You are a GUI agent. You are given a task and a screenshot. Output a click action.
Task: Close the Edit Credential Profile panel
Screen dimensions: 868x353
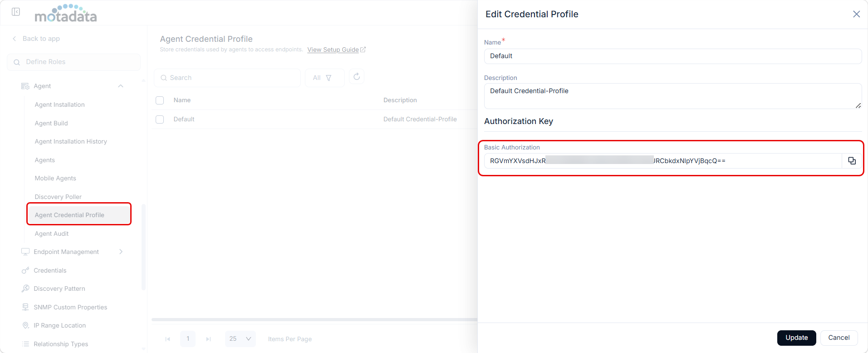pos(856,14)
